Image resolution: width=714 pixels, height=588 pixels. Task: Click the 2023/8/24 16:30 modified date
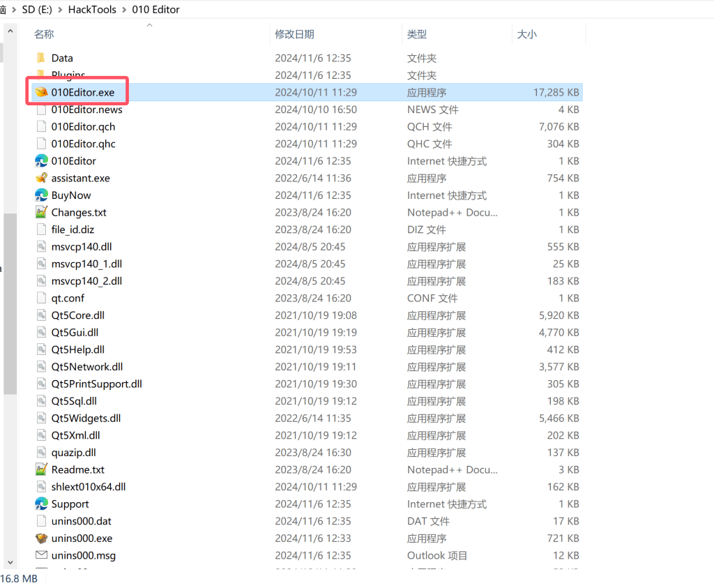pos(313,452)
